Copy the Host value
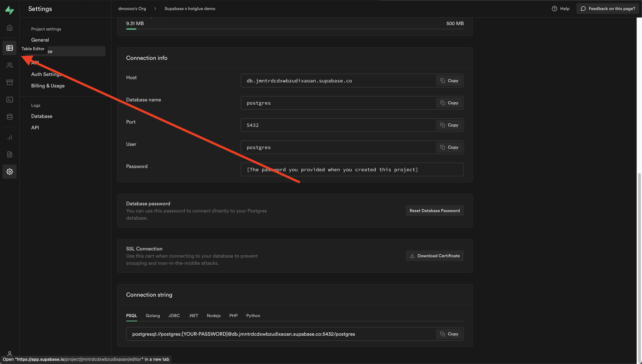 449,80
